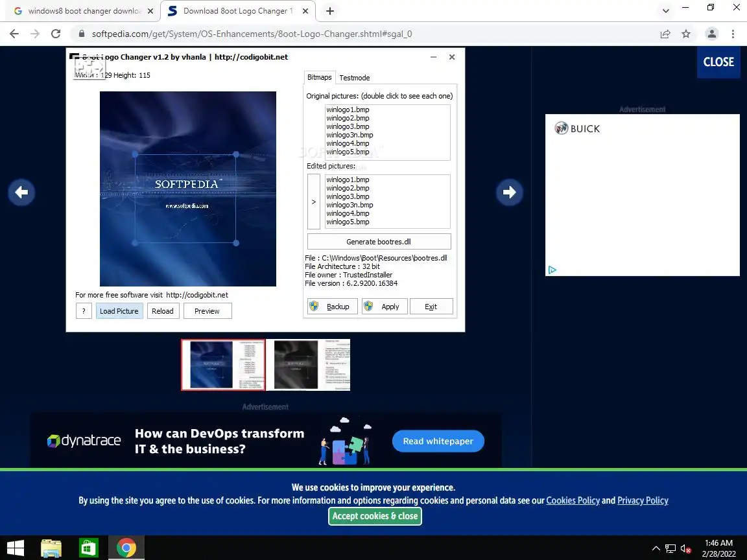747x560 pixels.
Task: Switch to Download 8oot Logo Changer tab
Action: [x=237, y=11]
